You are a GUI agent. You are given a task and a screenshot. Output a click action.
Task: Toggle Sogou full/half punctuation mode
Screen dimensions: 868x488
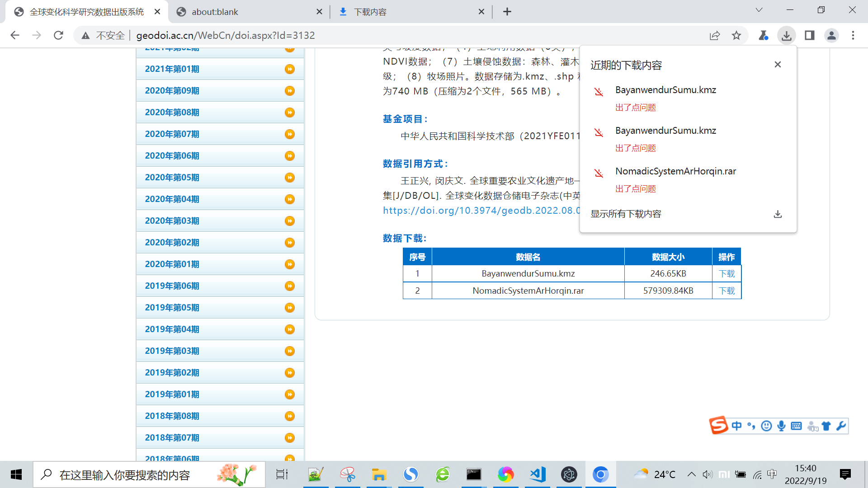[751, 426]
